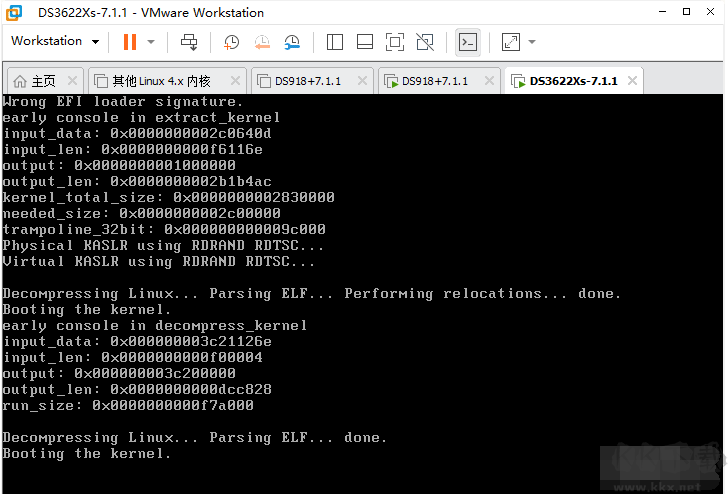Open the snapshot manager
The width and height of the screenshot is (728, 494).
292,42
